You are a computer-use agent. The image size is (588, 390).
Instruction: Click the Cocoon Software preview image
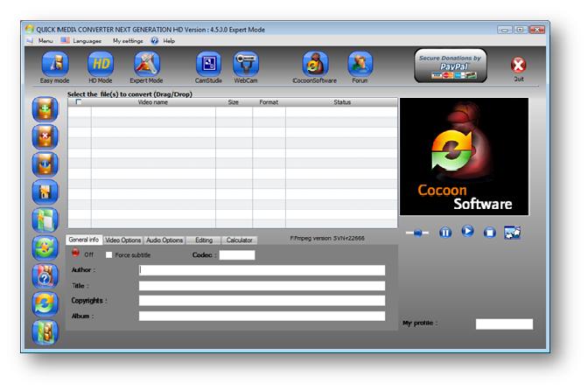point(464,157)
